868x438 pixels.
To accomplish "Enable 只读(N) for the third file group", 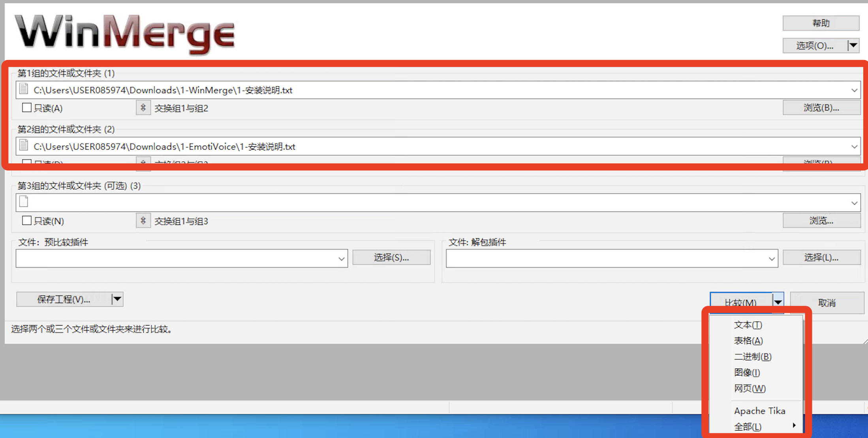I will coord(26,220).
